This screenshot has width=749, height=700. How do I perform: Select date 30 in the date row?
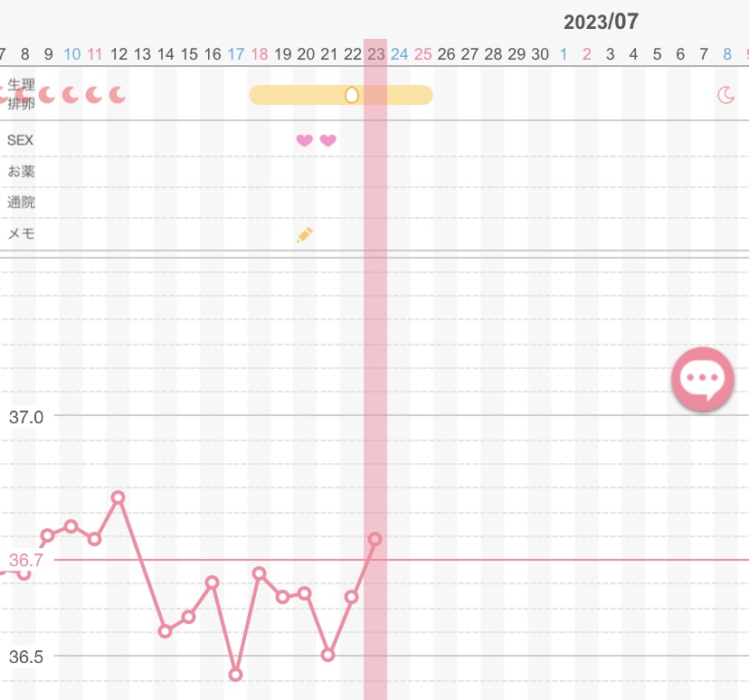pos(540,54)
